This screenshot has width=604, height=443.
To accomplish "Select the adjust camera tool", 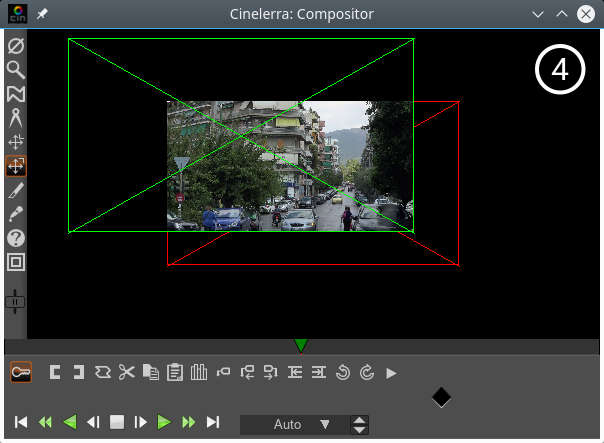I will click(16, 142).
